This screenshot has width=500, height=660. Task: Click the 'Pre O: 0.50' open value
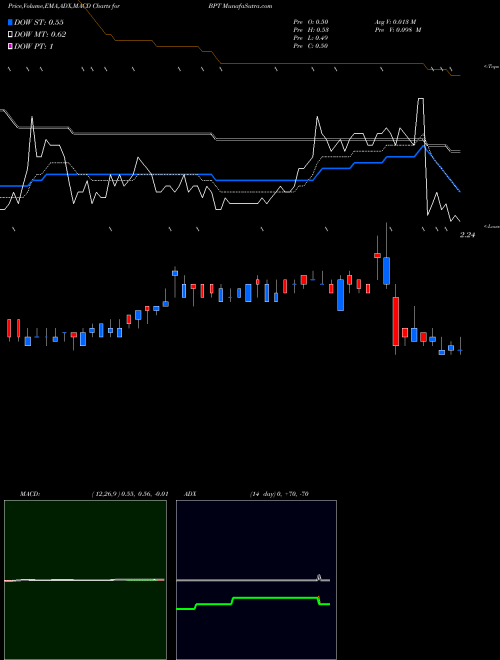311,22
